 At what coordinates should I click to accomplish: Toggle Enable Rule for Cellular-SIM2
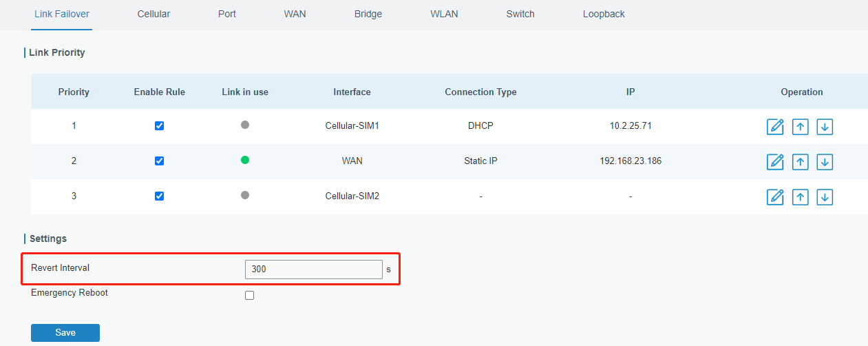coord(159,196)
